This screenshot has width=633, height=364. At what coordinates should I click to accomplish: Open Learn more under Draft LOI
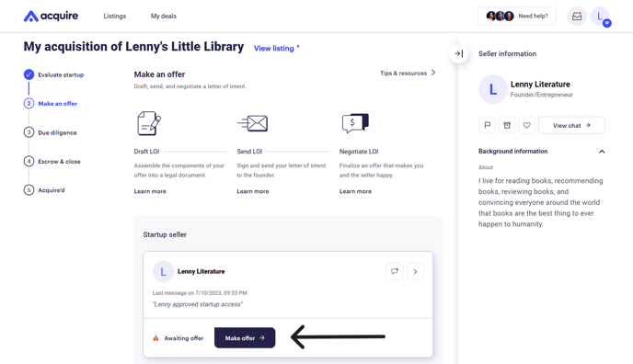click(x=150, y=191)
